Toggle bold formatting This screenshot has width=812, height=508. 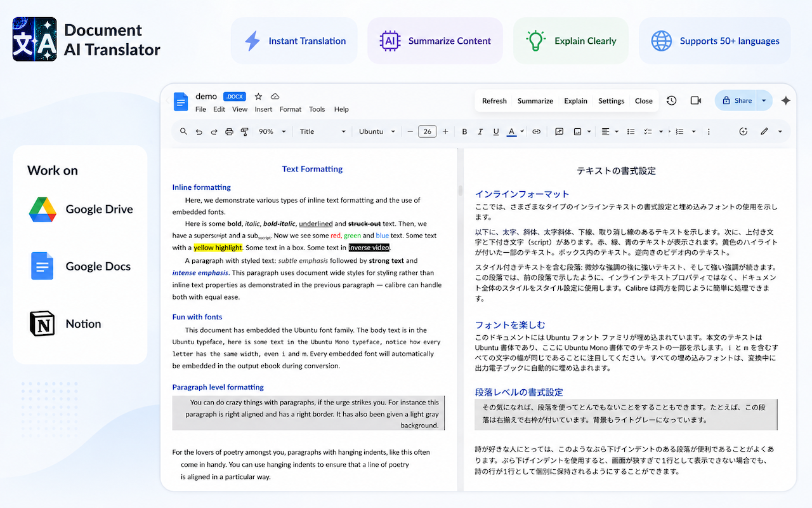coord(464,131)
